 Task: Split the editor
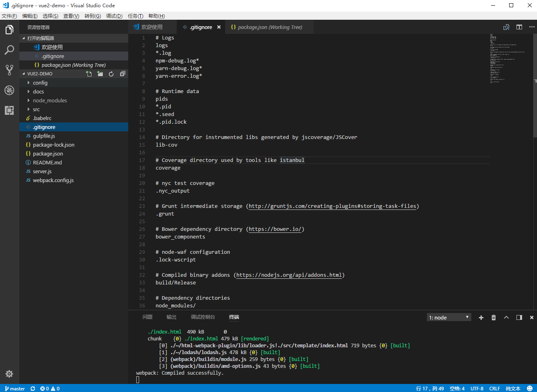tap(519, 27)
